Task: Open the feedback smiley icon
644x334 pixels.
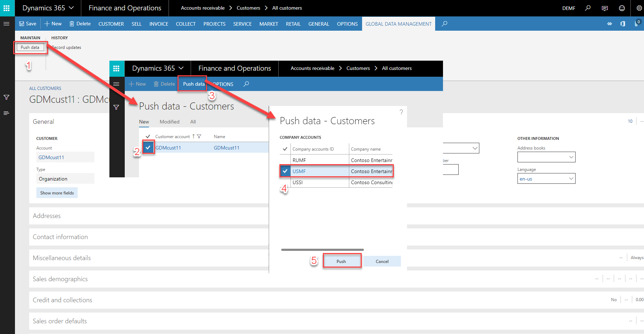Action: tap(622, 8)
